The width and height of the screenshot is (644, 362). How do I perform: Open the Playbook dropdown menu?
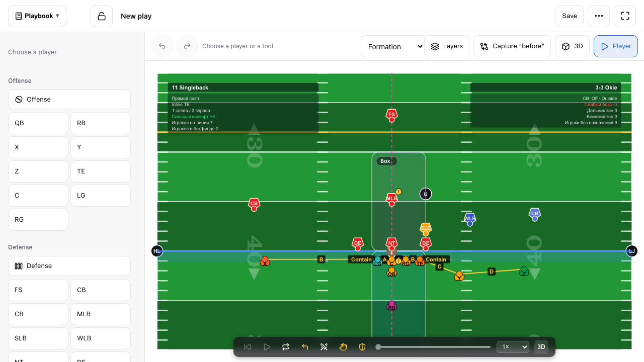tap(37, 16)
